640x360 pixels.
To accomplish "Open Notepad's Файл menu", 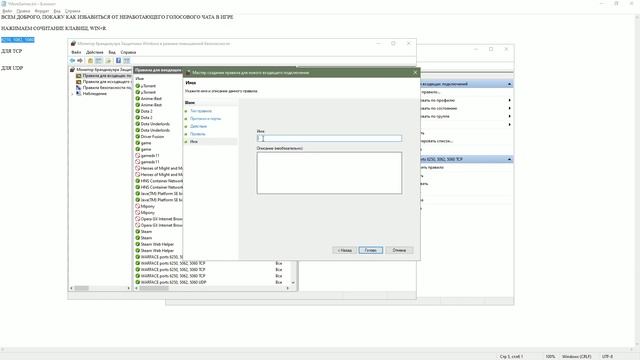I will point(7,11).
